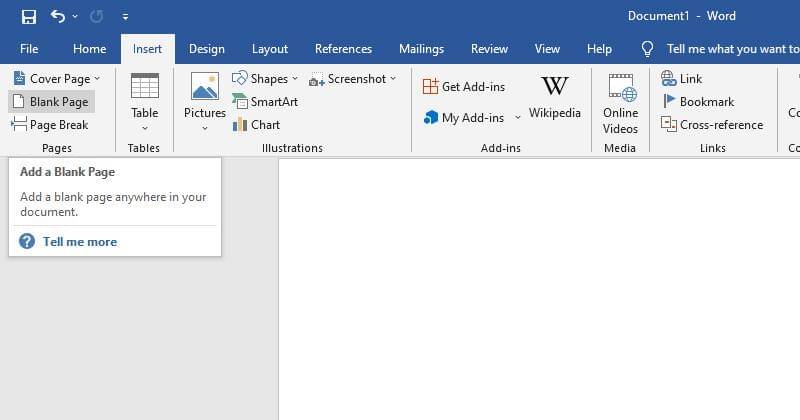Open the Table dropdown menu
This screenshot has height=420, width=800.
145,104
